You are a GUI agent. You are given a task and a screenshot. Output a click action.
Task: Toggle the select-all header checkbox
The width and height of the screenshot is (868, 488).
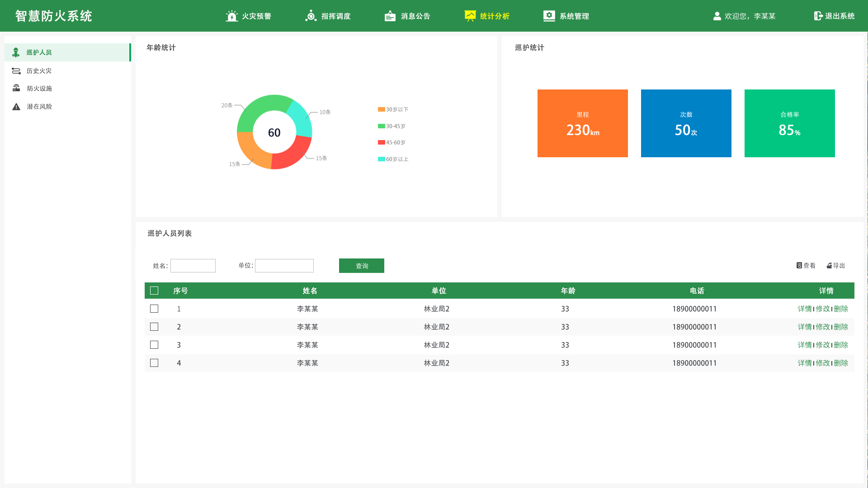click(x=154, y=291)
